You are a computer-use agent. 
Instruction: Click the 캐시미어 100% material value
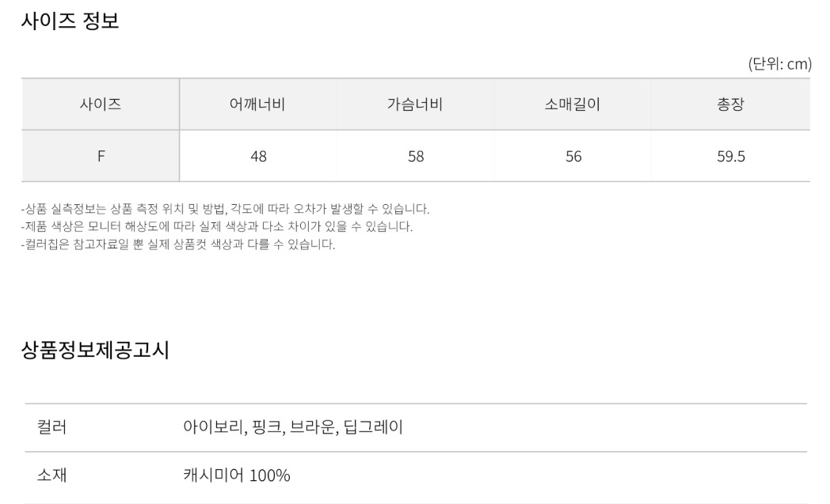(237, 476)
